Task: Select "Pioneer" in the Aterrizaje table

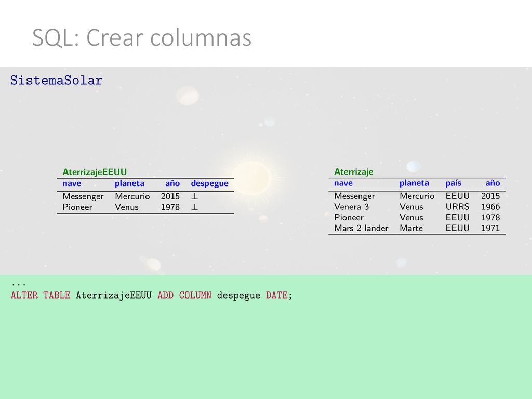Action: [x=349, y=217]
